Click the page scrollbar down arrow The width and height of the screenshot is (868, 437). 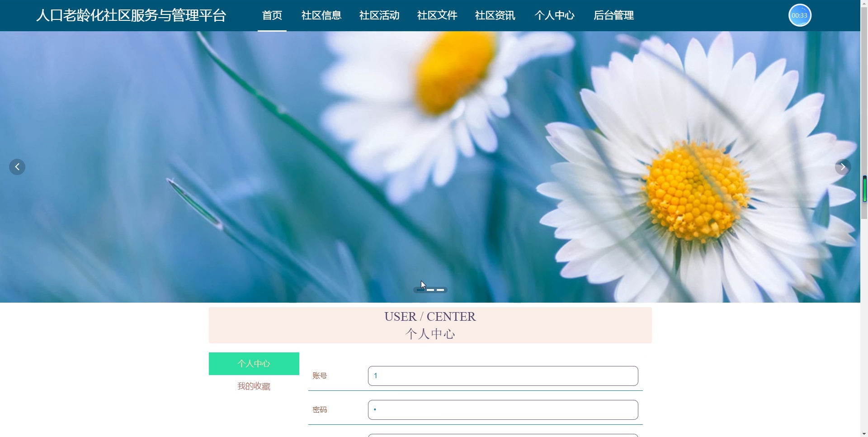tap(864, 433)
